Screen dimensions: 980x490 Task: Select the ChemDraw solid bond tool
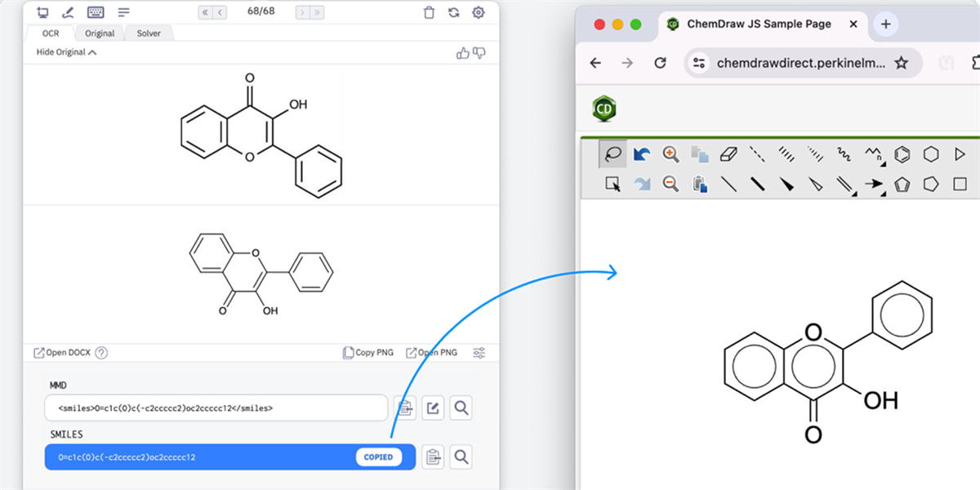pyautogui.click(x=731, y=185)
